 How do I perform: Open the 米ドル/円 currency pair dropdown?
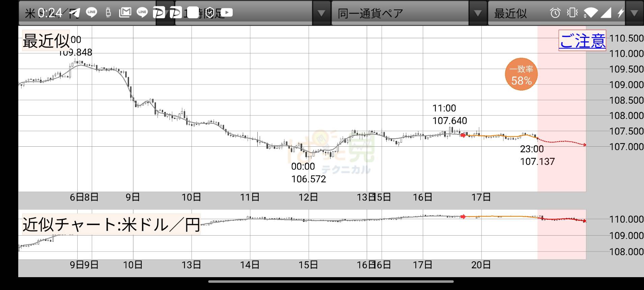point(87,13)
